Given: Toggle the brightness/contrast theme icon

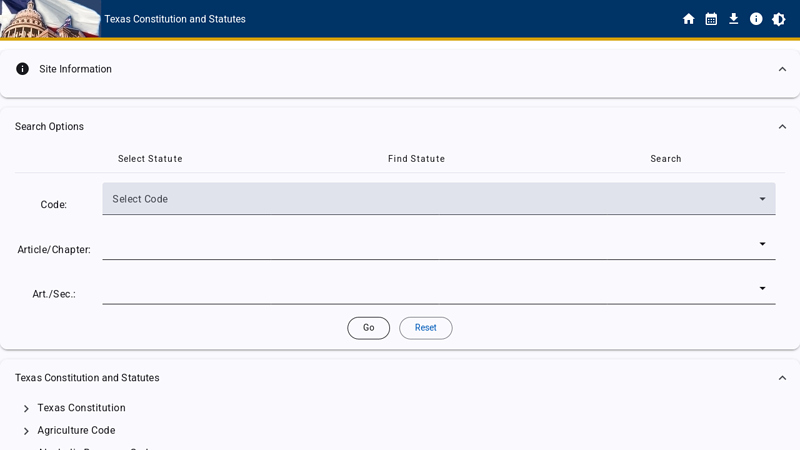Looking at the screenshot, I should pos(779,19).
